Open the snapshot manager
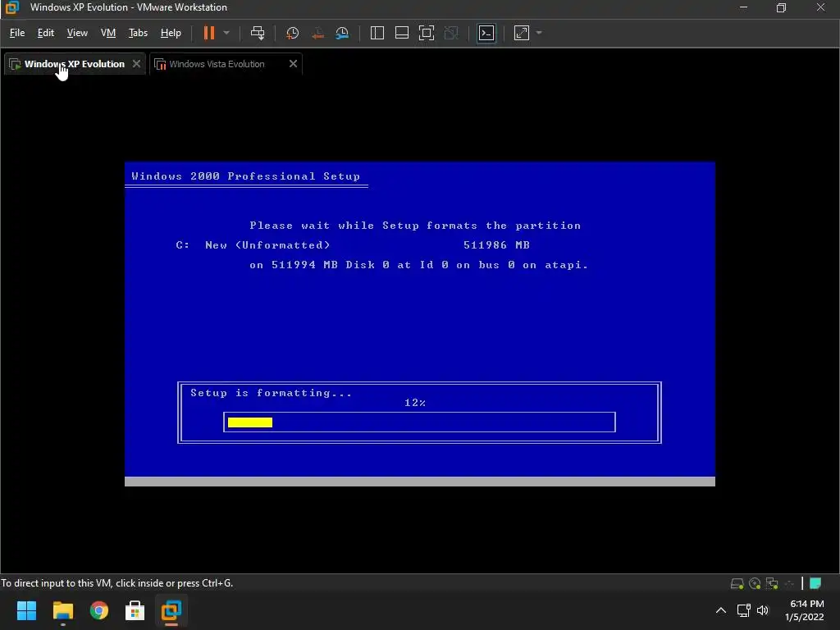This screenshot has height=630, width=840. click(342, 33)
